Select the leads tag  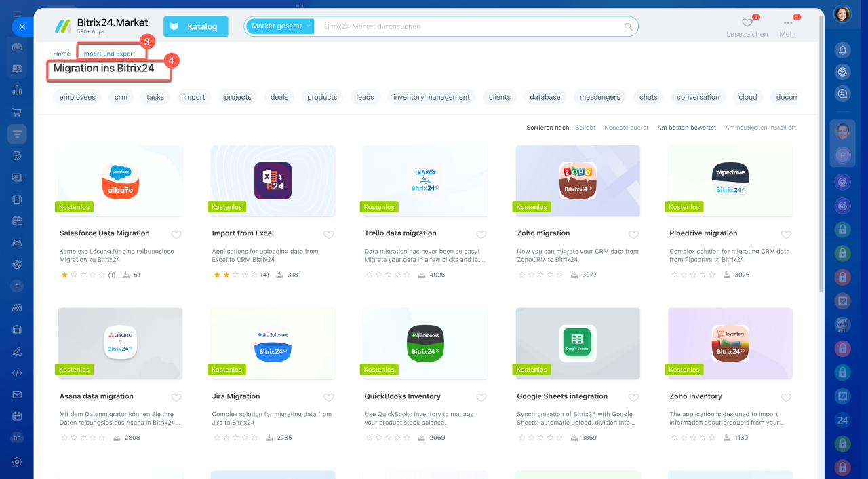pos(366,97)
